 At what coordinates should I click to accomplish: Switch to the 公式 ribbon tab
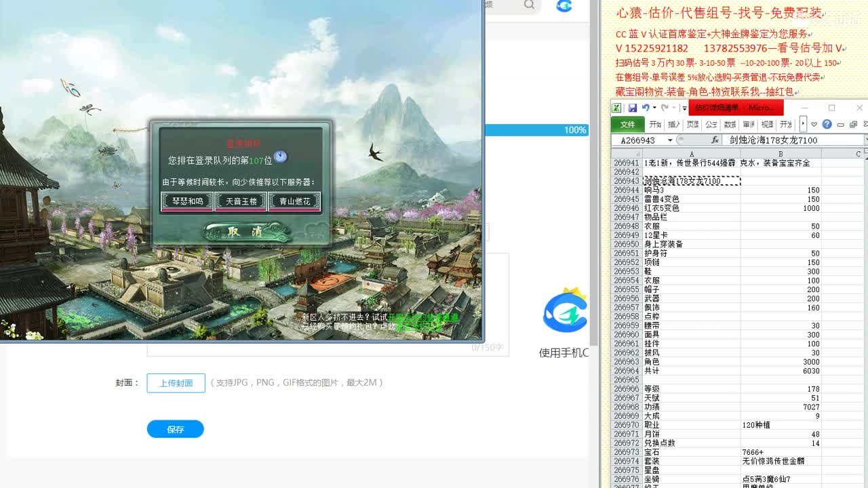click(711, 125)
